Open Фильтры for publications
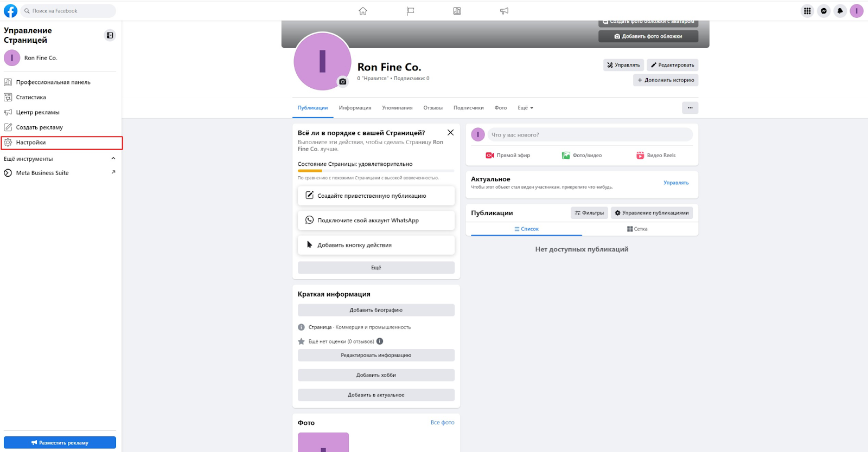 pos(589,213)
